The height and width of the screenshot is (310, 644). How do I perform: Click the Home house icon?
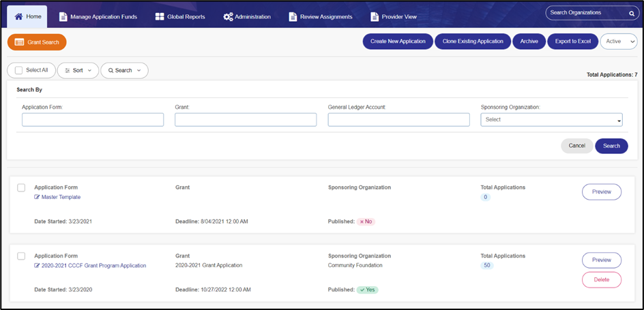pos(18,17)
